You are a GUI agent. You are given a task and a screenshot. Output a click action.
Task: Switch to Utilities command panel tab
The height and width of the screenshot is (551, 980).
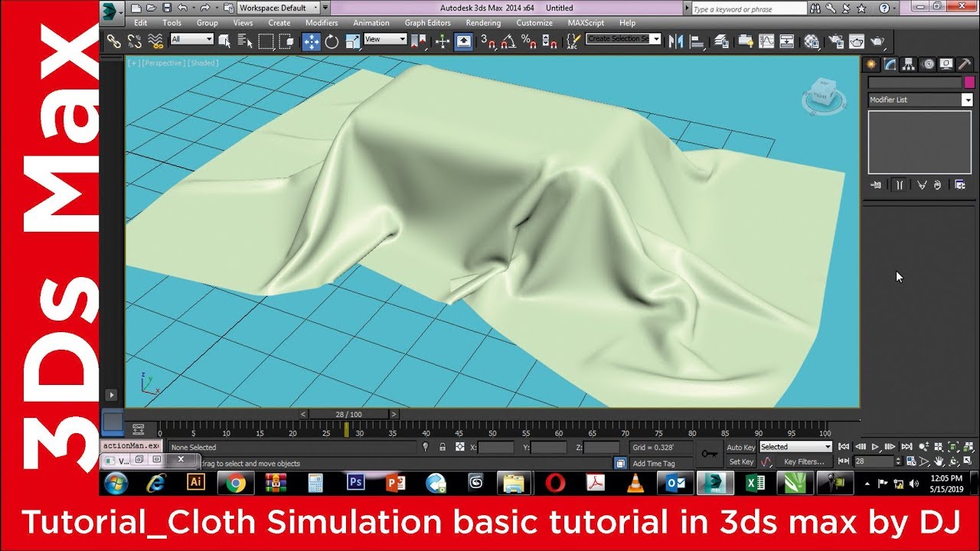pos(965,64)
